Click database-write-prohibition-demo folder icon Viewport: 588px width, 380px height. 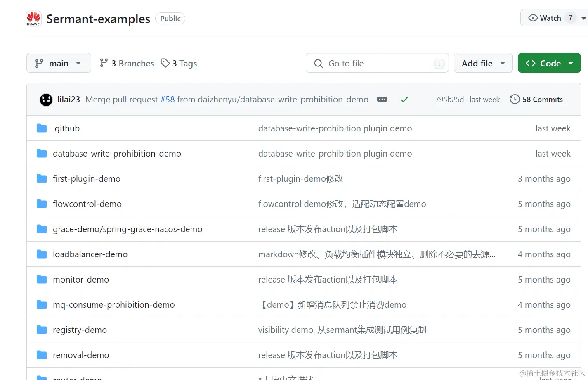[42, 154]
